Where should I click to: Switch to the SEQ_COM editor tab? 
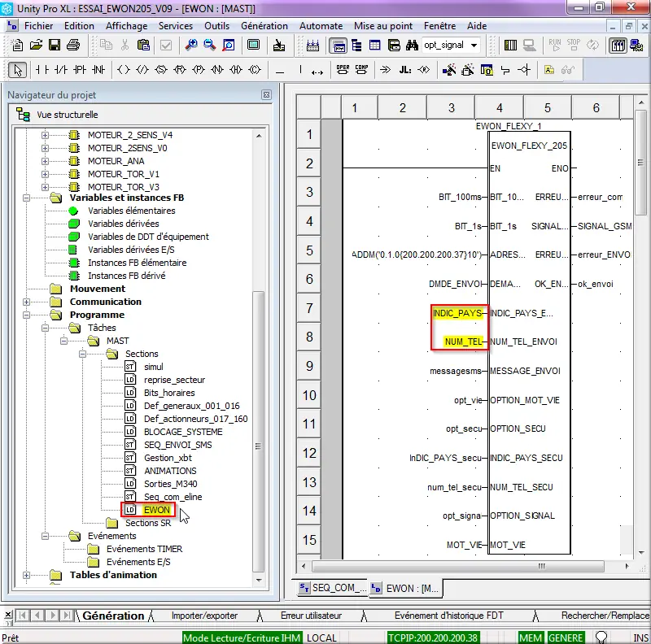coord(333,588)
